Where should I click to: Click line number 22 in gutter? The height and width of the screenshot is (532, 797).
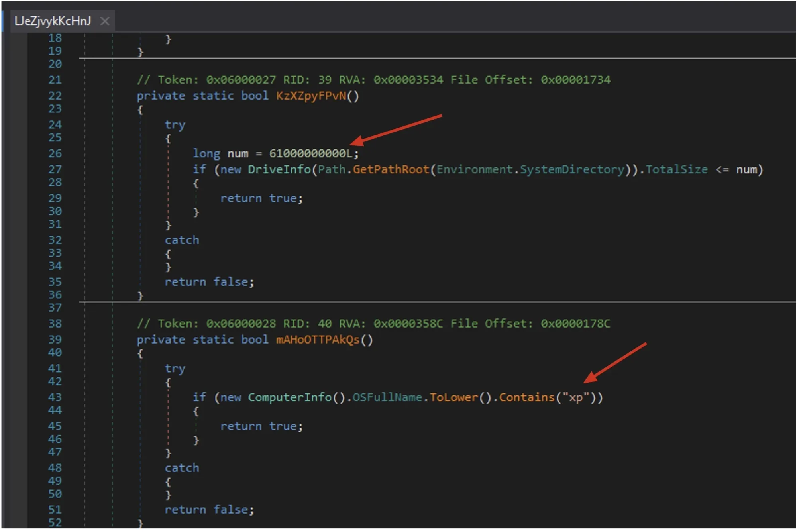pos(55,96)
